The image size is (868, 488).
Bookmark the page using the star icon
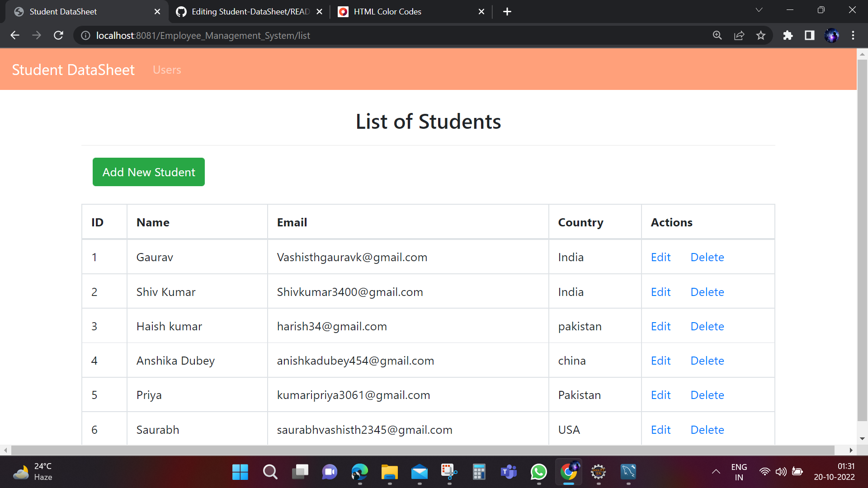(x=761, y=35)
